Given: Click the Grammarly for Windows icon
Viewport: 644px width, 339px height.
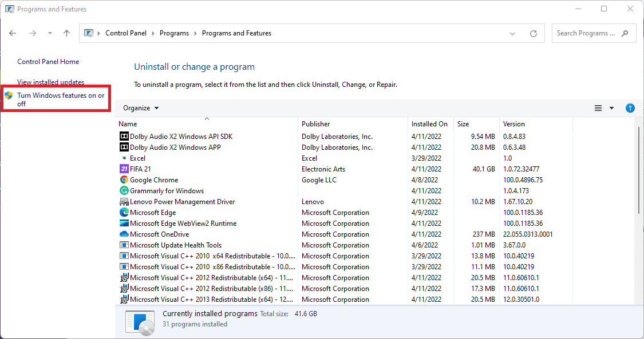Looking at the screenshot, I should click(x=124, y=190).
